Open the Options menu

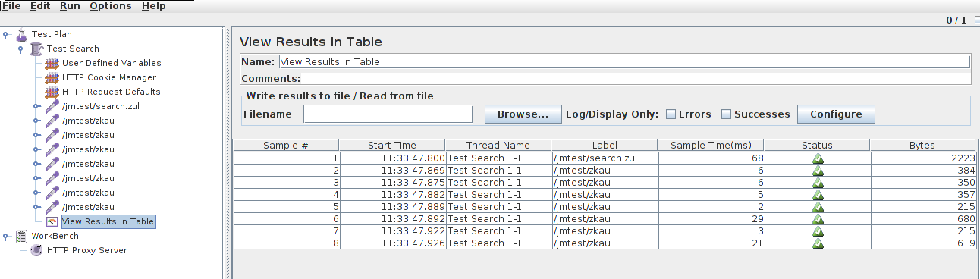tap(110, 6)
